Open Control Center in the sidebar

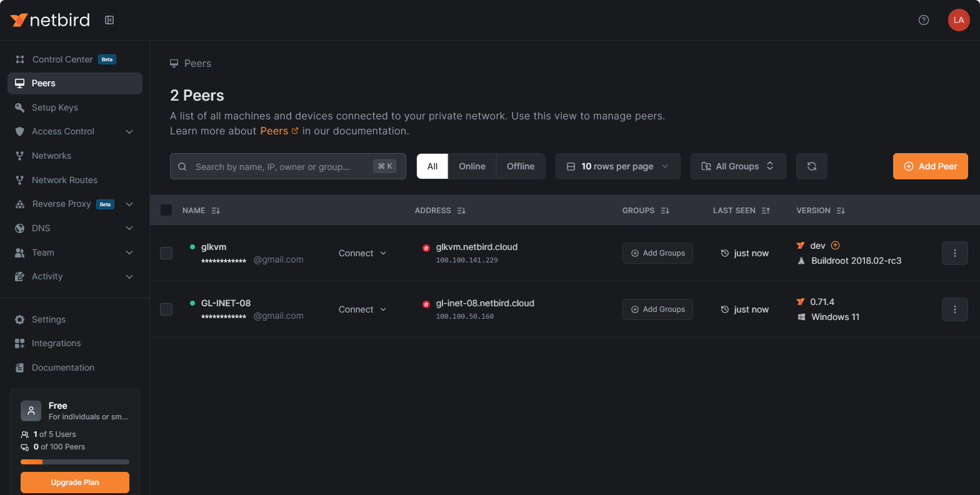pyautogui.click(x=75, y=59)
